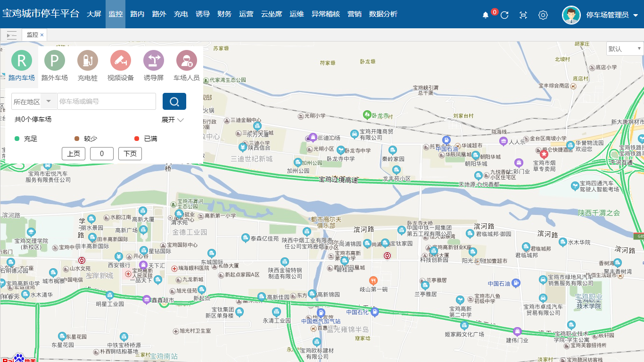The height and width of the screenshot is (362, 644).
Task: Click the refresh icon in header
Action: pyautogui.click(x=504, y=15)
